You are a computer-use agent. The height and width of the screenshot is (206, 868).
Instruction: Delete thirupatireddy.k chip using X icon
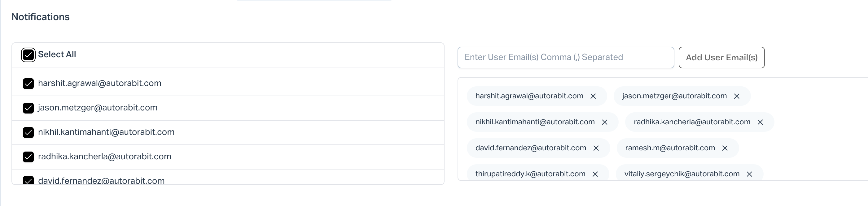(595, 174)
